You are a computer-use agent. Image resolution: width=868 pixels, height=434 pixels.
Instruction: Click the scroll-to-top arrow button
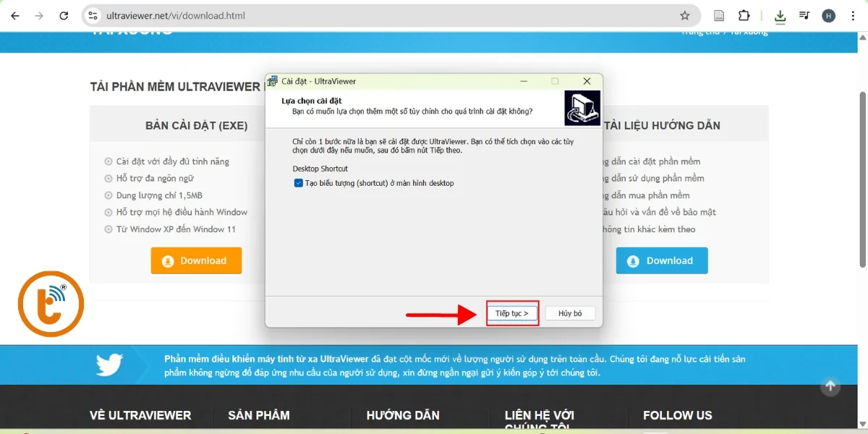tap(830, 387)
